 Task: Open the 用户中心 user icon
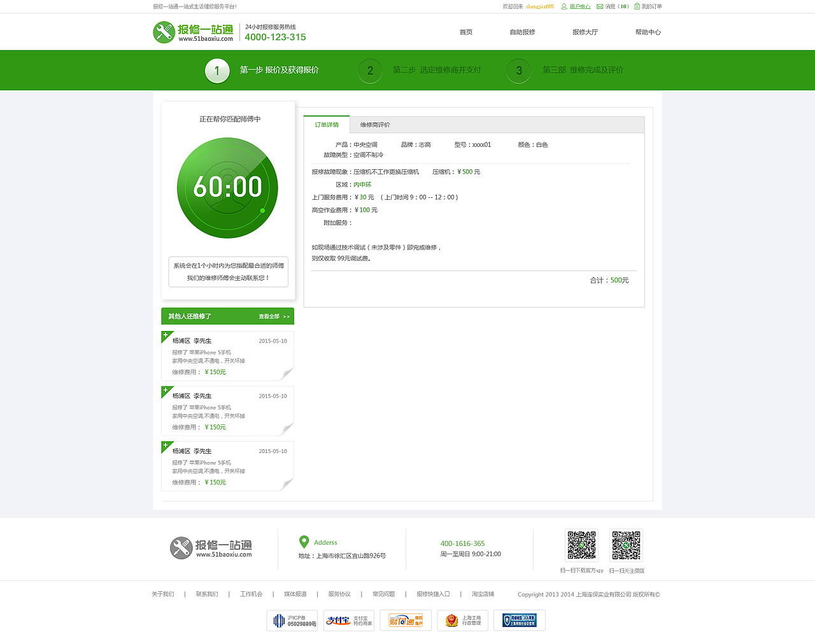[x=563, y=6]
